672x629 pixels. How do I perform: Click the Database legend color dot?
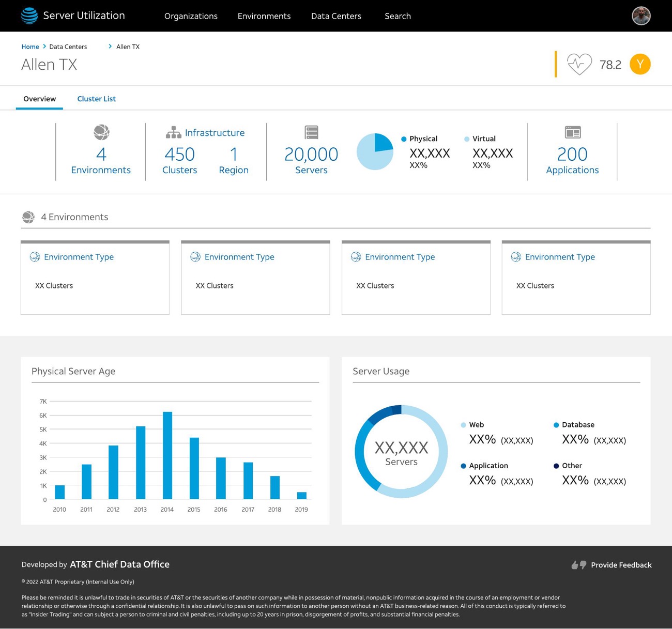pos(556,425)
